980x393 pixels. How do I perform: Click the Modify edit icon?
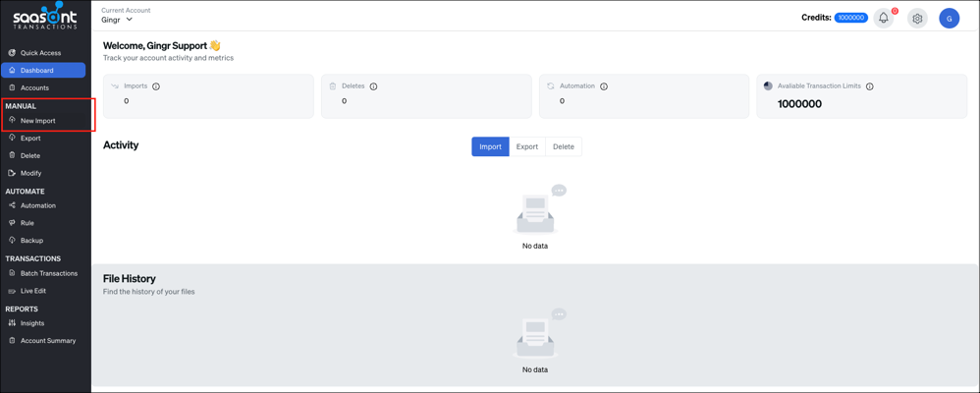pos(12,173)
